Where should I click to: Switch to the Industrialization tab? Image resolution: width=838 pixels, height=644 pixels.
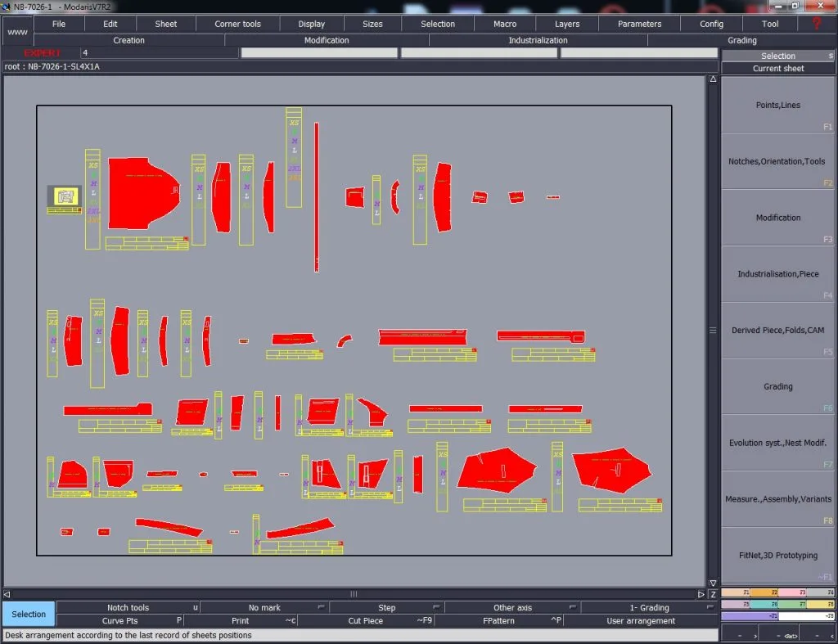(x=538, y=40)
